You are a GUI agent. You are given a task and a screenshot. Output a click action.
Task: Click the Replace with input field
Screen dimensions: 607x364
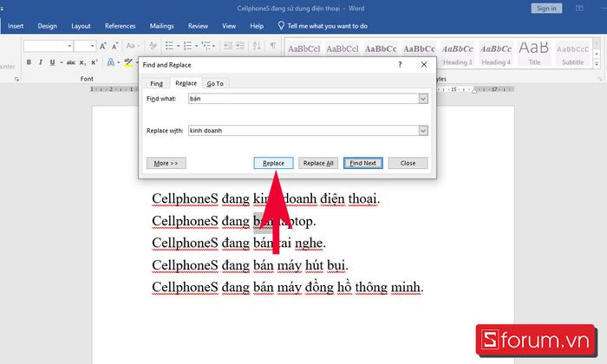[303, 131]
